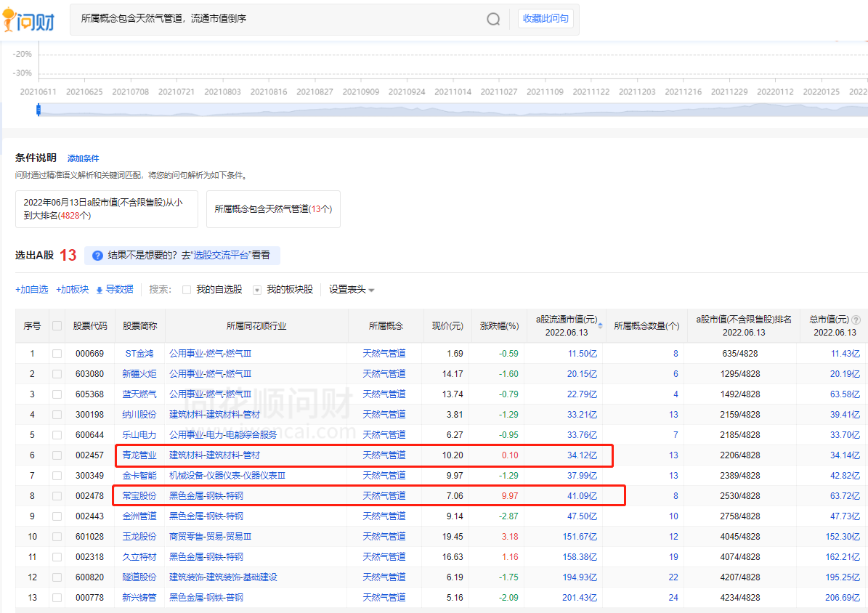Open stock 新疆火炬 link
The image size is (868, 613).
tap(139, 374)
